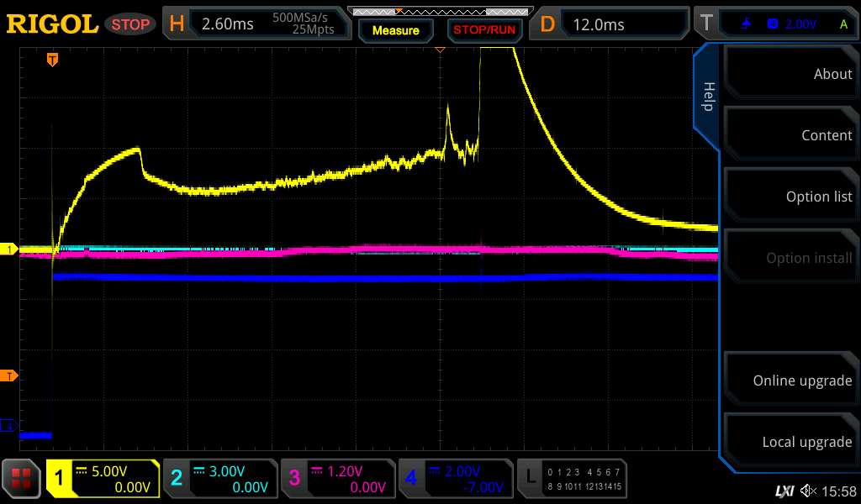
Task: Click the channel 1 yellow ground marker
Action: coord(11,249)
